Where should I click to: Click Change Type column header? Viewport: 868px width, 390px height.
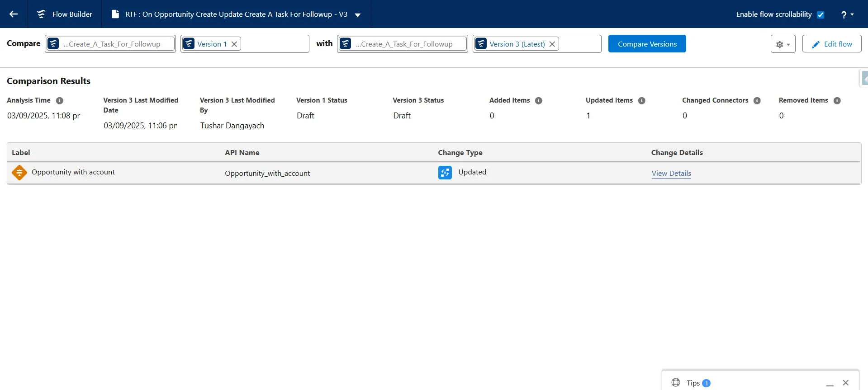pyautogui.click(x=460, y=153)
